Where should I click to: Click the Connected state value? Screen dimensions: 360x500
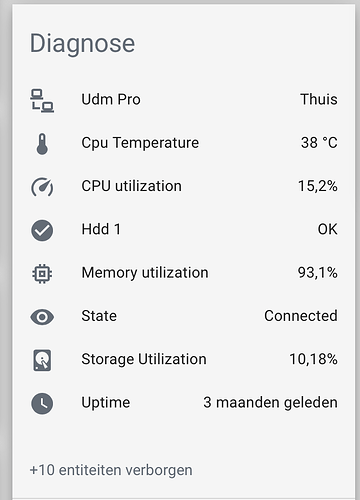coord(301,316)
